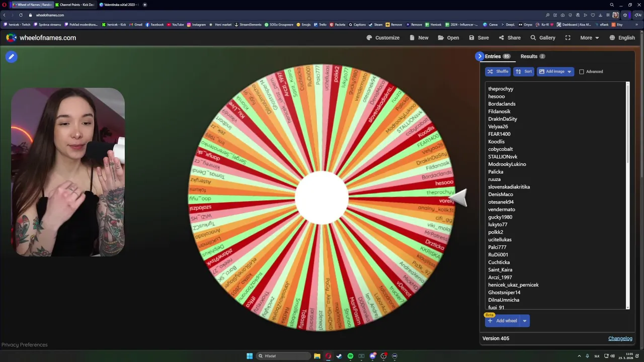Click the browser heart bookmark icon
Screen dimensions: 644x362
click(x=593, y=15)
